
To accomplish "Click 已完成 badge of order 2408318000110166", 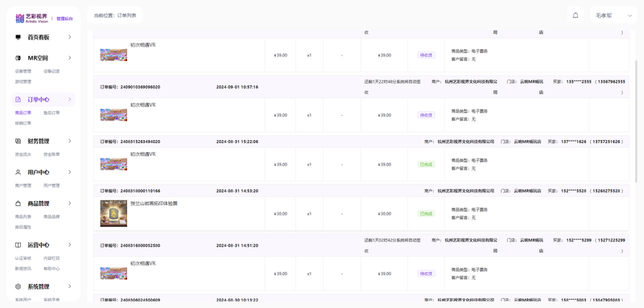I will pos(426,214).
